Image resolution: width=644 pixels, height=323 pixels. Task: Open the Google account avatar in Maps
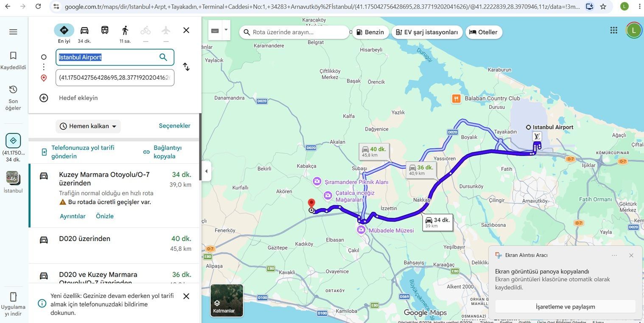tap(634, 30)
